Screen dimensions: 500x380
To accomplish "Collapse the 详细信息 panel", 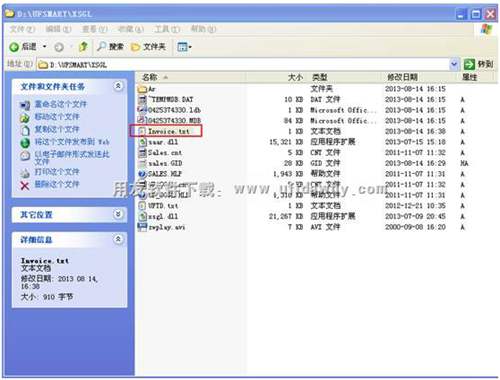I will (x=118, y=239).
